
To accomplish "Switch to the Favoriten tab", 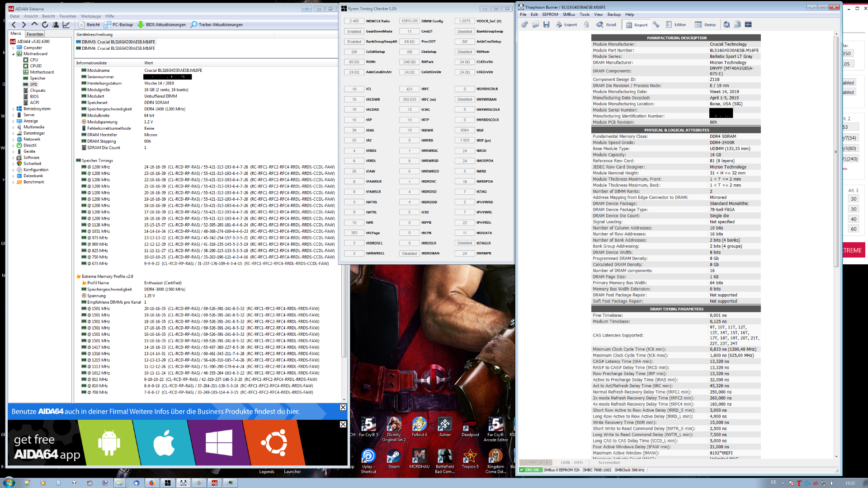I will click(35, 34).
